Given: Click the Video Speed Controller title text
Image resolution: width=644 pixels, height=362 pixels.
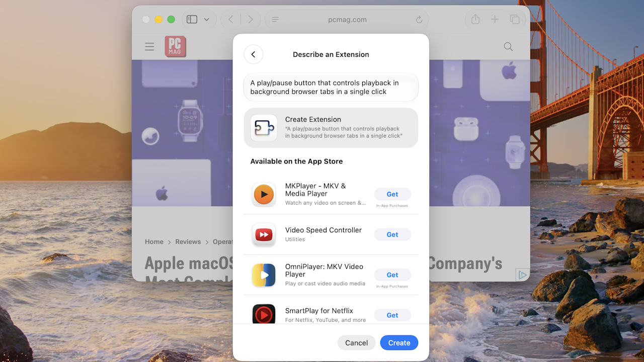Looking at the screenshot, I should [324, 230].
